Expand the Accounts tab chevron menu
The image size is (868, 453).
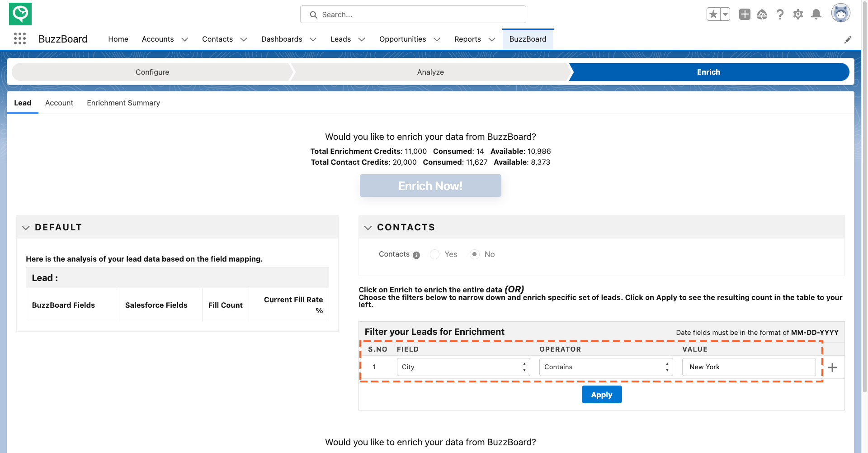pos(184,40)
